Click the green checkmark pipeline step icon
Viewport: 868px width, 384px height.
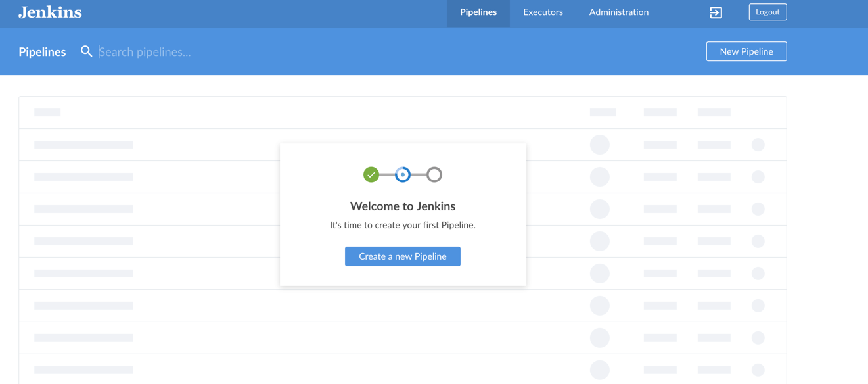point(371,174)
